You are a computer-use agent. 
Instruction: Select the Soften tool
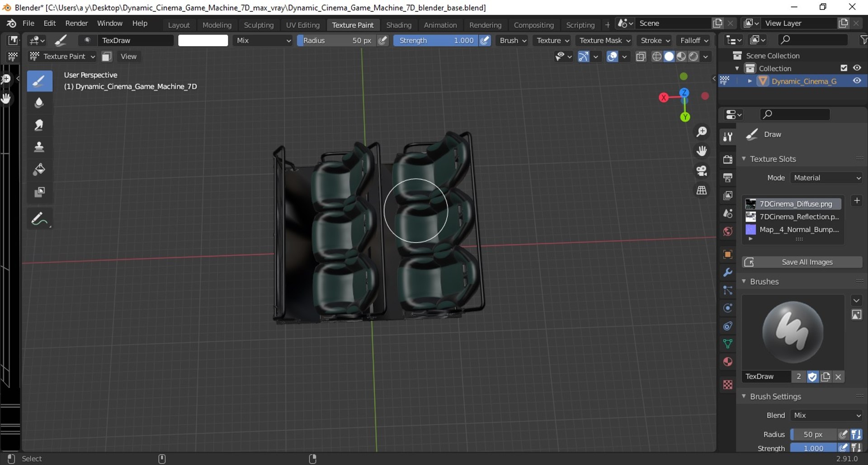39,103
